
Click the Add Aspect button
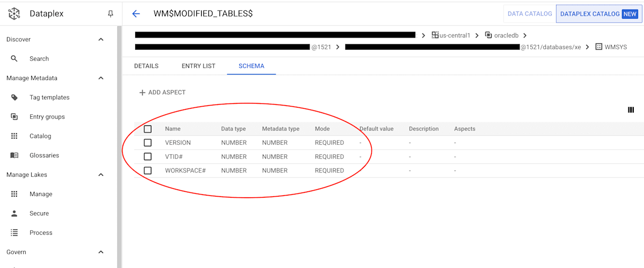point(162,92)
